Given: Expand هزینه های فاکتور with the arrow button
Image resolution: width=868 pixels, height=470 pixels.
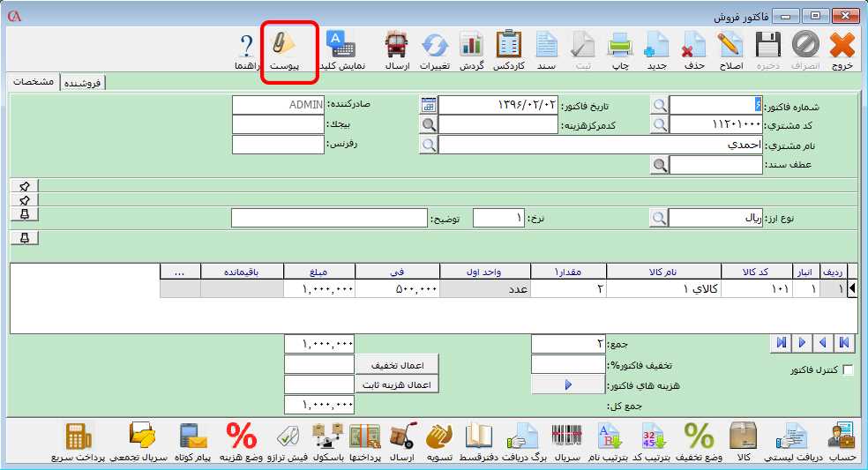Looking at the screenshot, I should (567, 384).
